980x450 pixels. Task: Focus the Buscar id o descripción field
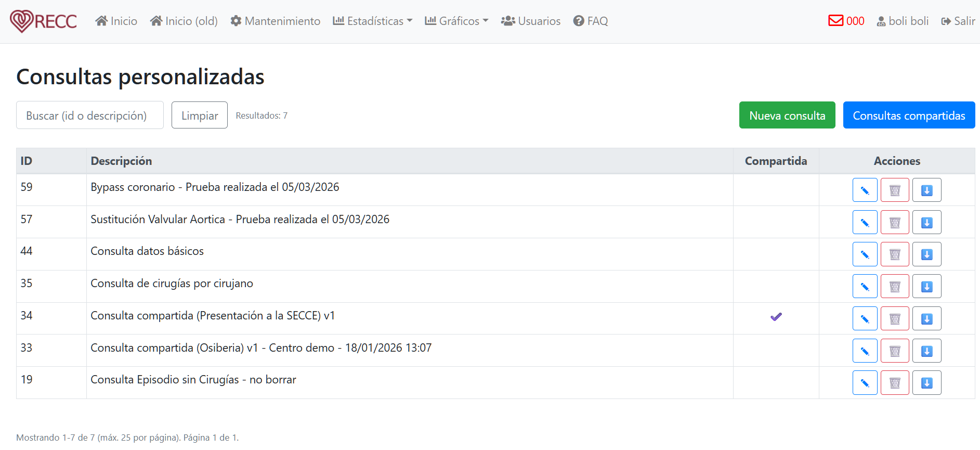click(x=90, y=115)
